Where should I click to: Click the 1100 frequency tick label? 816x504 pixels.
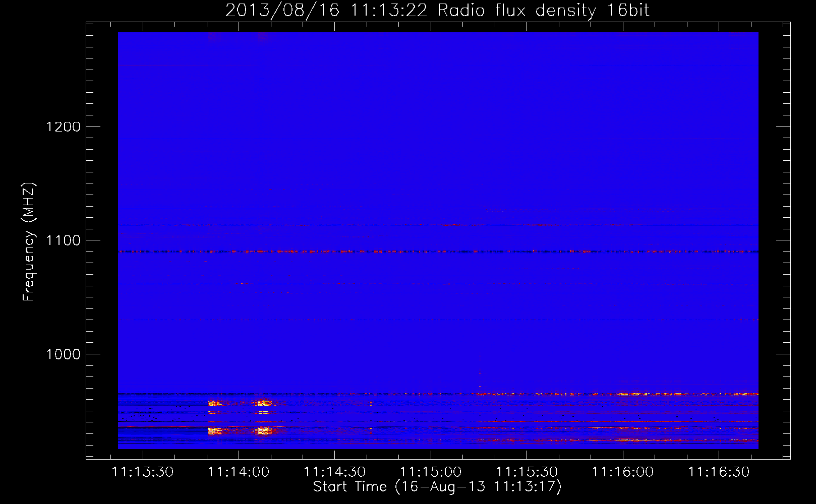[64, 240]
